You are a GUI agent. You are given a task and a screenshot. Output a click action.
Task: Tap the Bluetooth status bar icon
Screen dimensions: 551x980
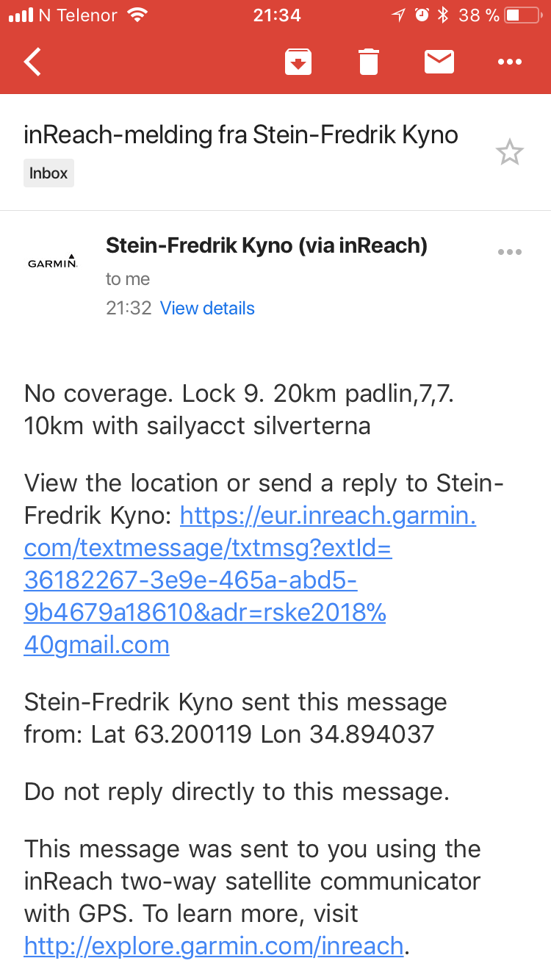pyautogui.click(x=443, y=15)
